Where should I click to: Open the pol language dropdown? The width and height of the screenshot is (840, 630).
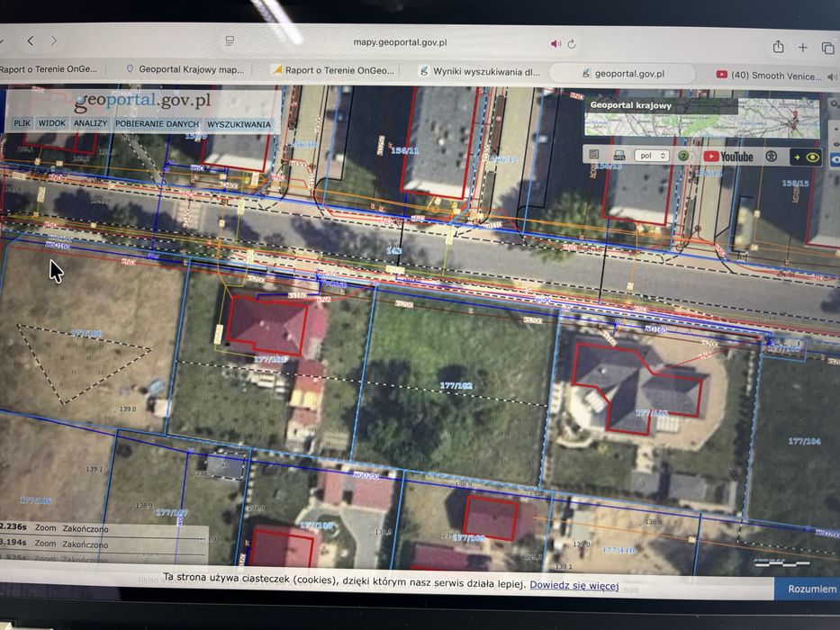[x=652, y=156]
